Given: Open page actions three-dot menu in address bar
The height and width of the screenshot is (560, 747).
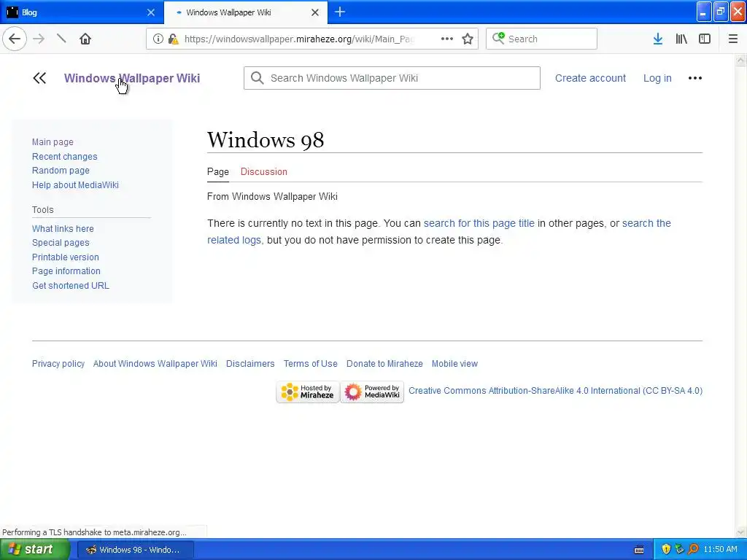Looking at the screenshot, I should pyautogui.click(x=447, y=39).
